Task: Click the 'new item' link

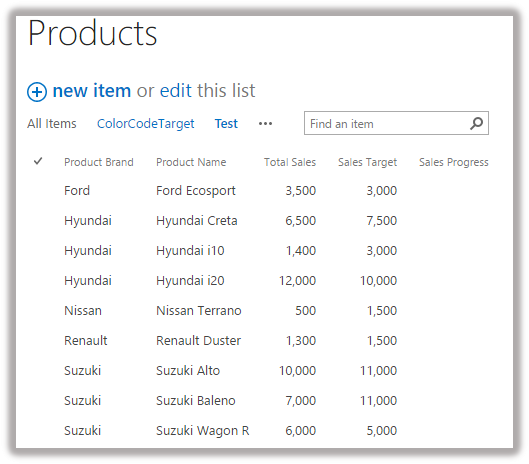Action: 92,90
